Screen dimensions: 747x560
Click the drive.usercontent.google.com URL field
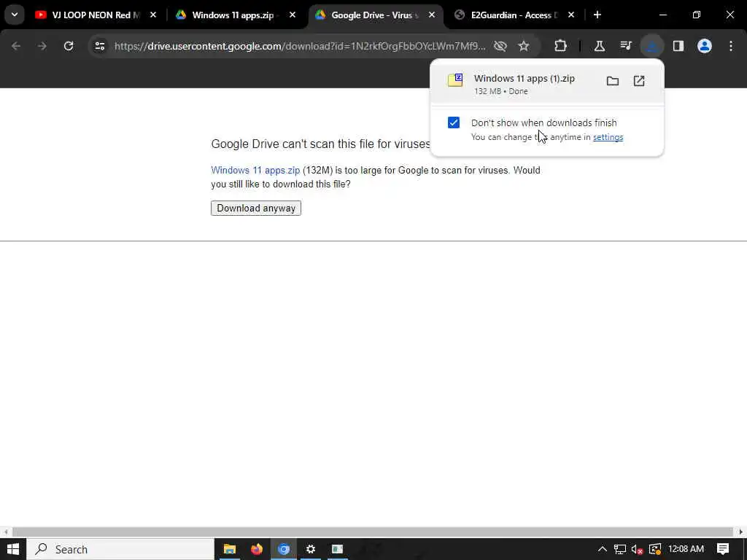coord(300,46)
